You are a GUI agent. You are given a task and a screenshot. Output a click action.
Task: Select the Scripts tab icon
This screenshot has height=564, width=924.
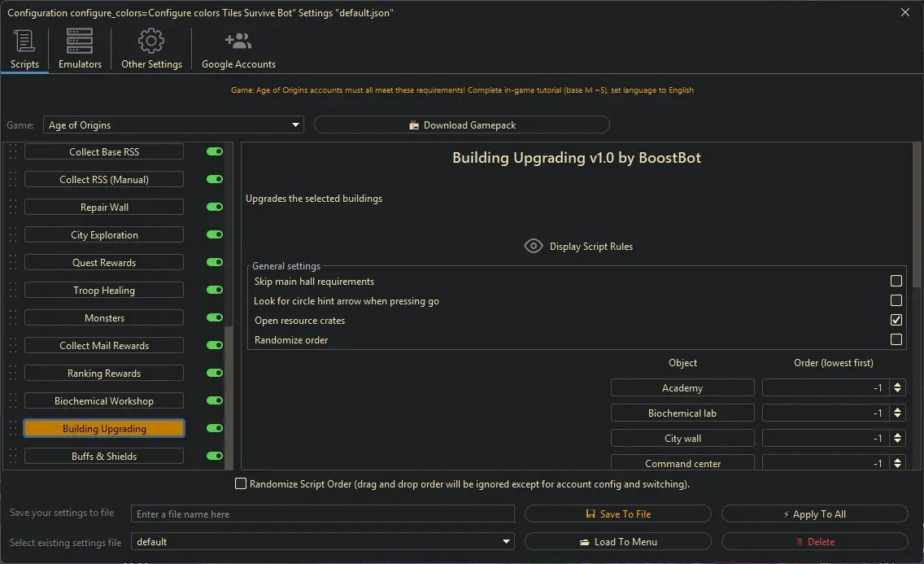[x=24, y=41]
